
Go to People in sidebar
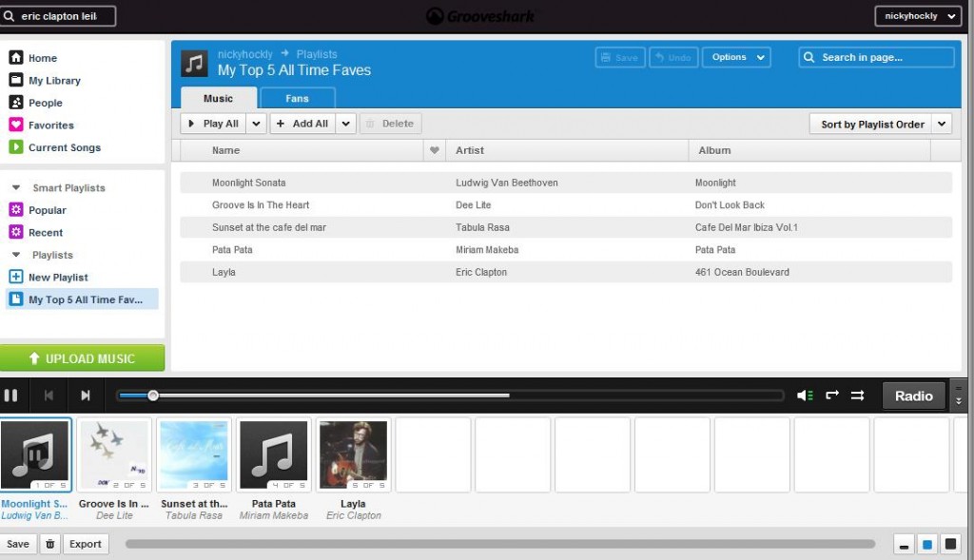(36, 103)
